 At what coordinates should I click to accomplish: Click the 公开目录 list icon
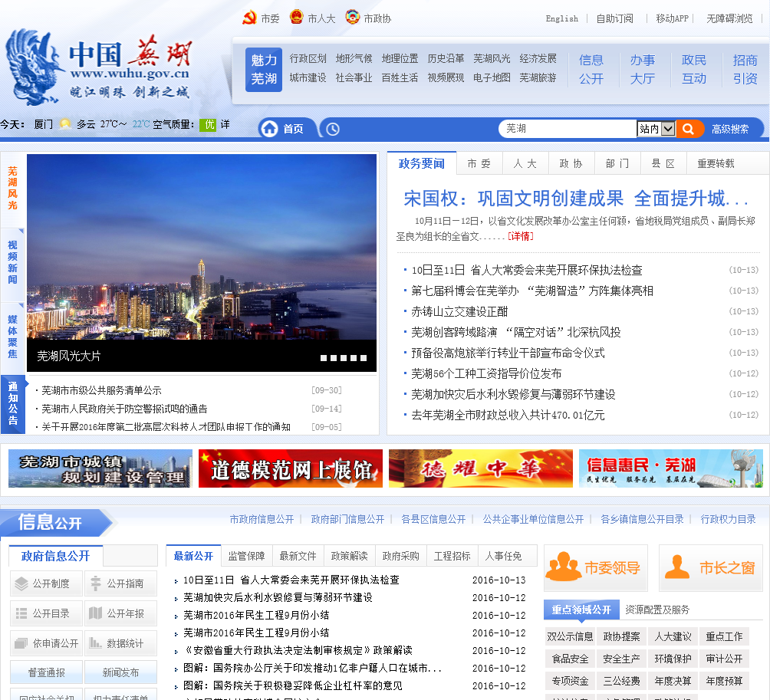tap(21, 613)
